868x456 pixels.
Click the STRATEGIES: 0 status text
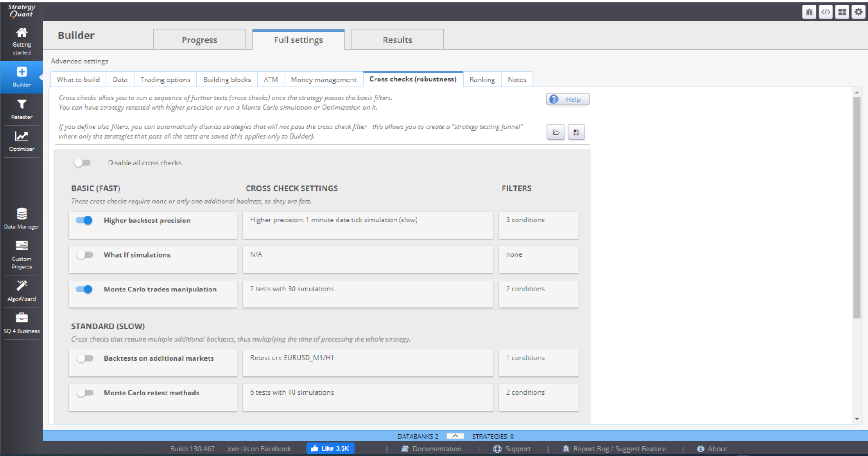tap(493, 436)
